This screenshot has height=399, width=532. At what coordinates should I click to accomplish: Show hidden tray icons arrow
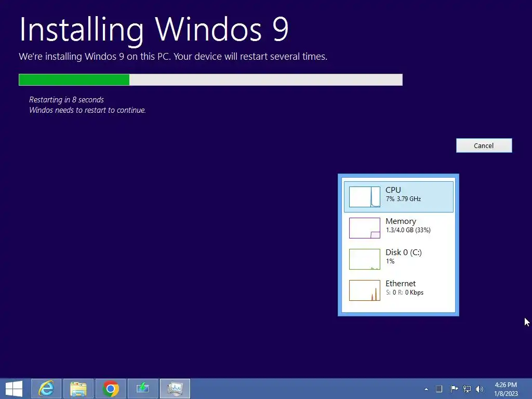click(426, 389)
